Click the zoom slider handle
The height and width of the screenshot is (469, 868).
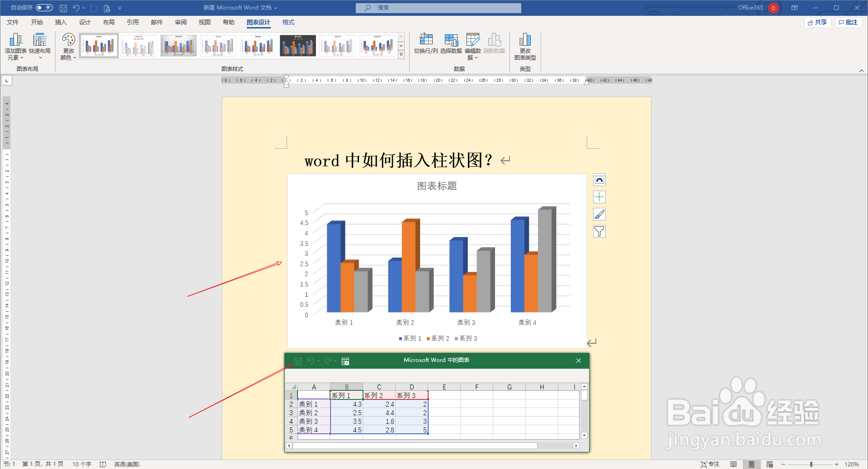(x=811, y=464)
